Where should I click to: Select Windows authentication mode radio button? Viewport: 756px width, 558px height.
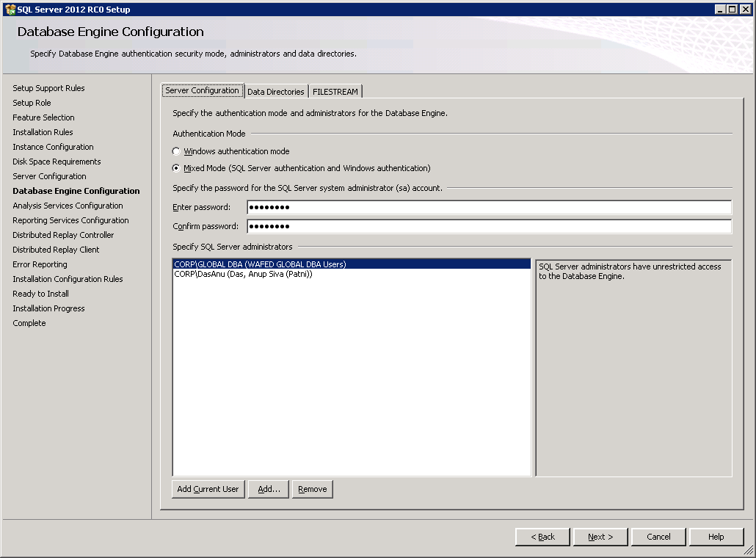click(x=176, y=151)
